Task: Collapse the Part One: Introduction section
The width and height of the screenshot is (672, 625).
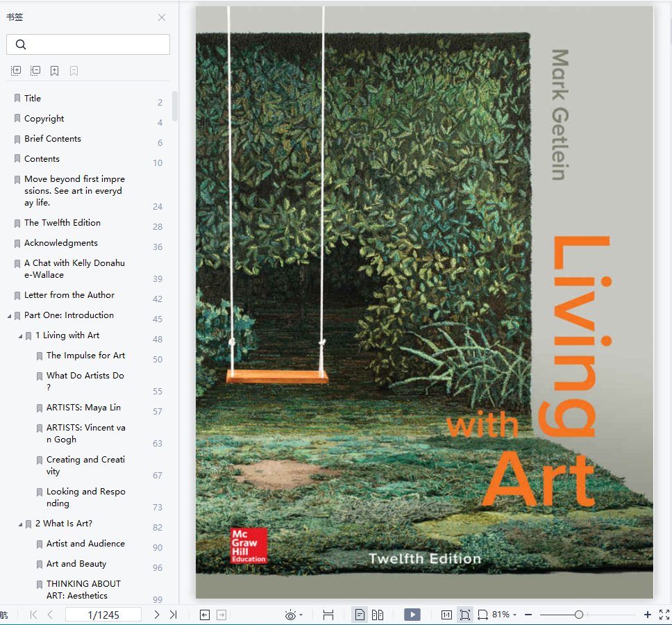Action: pos(10,316)
